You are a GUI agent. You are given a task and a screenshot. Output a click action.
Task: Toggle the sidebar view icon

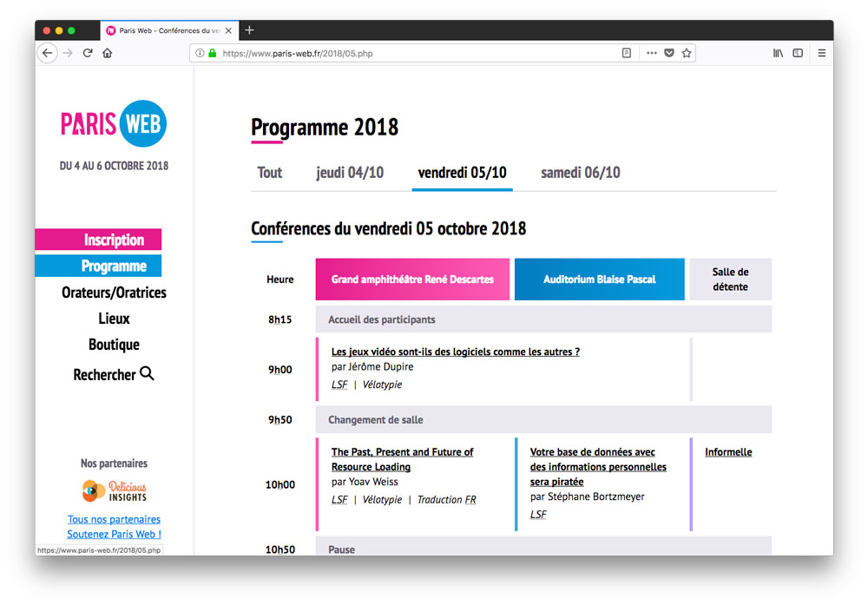(798, 53)
